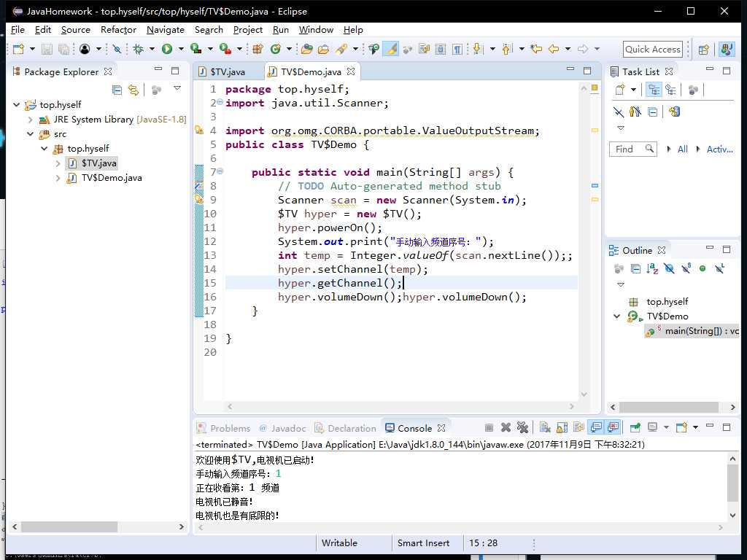Click Remove All Terminated Launches icon
This screenshot has height=560, width=747.
(522, 427)
